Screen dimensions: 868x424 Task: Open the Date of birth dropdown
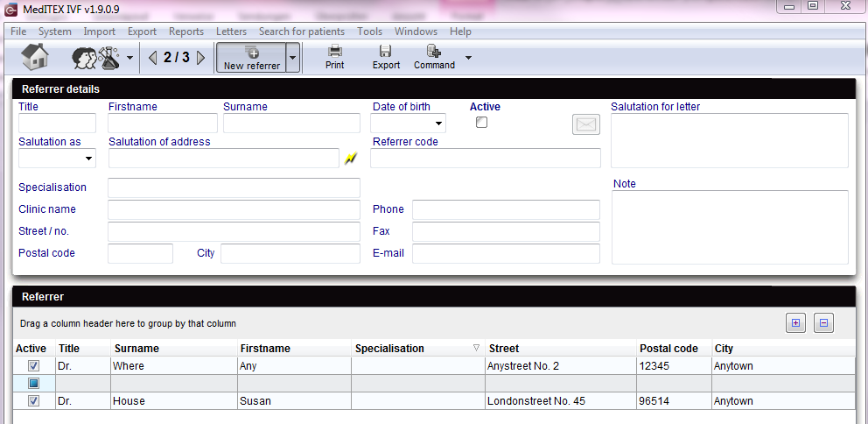click(x=439, y=124)
